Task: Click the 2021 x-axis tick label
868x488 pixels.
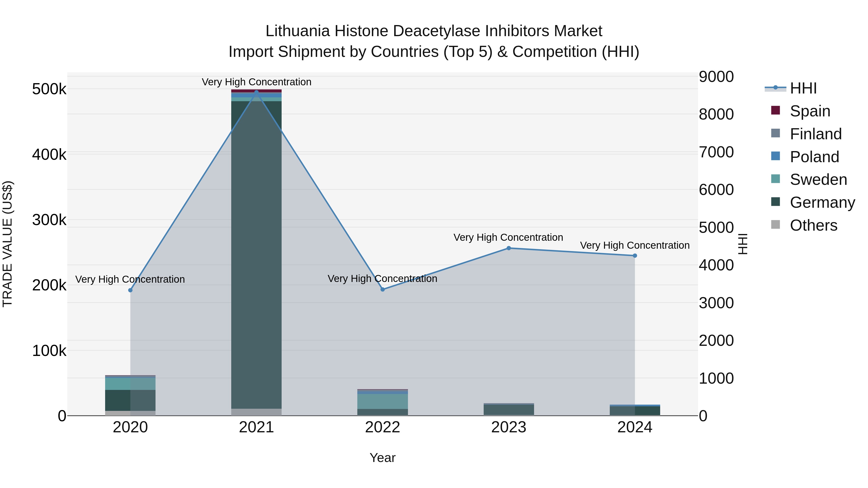Action: point(257,427)
